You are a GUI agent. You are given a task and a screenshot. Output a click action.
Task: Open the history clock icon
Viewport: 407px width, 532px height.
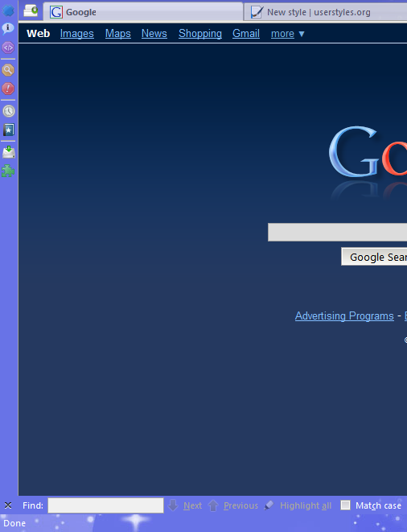pos(9,111)
